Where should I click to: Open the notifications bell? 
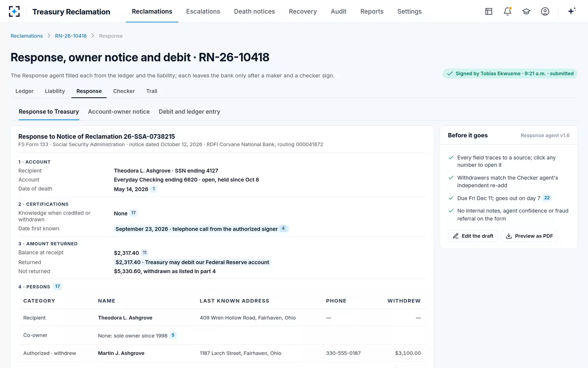[x=508, y=11]
